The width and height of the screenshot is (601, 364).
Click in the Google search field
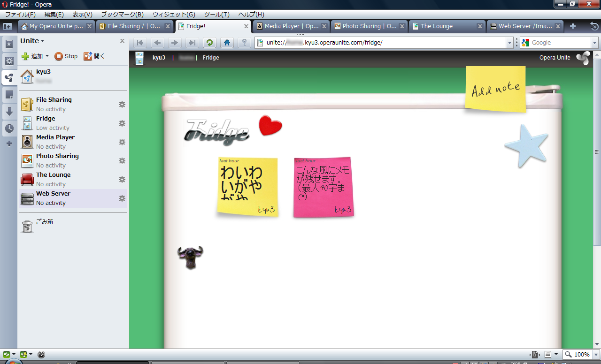[560, 43]
